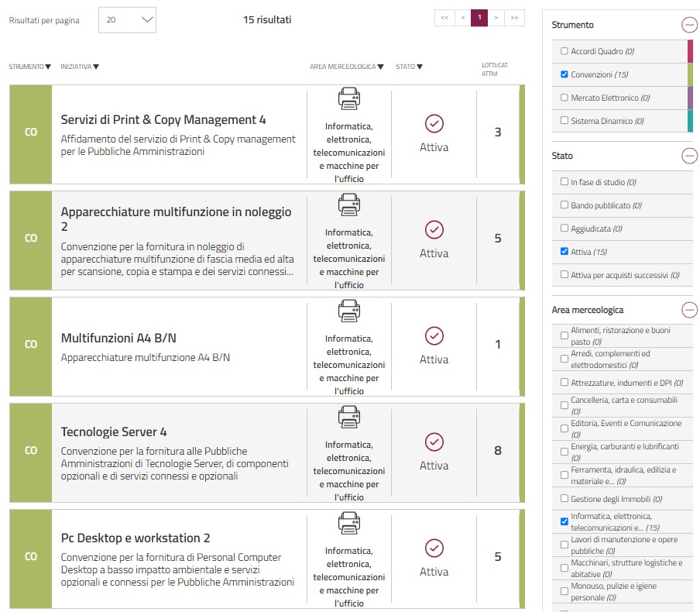Go to the next results page

[496, 17]
